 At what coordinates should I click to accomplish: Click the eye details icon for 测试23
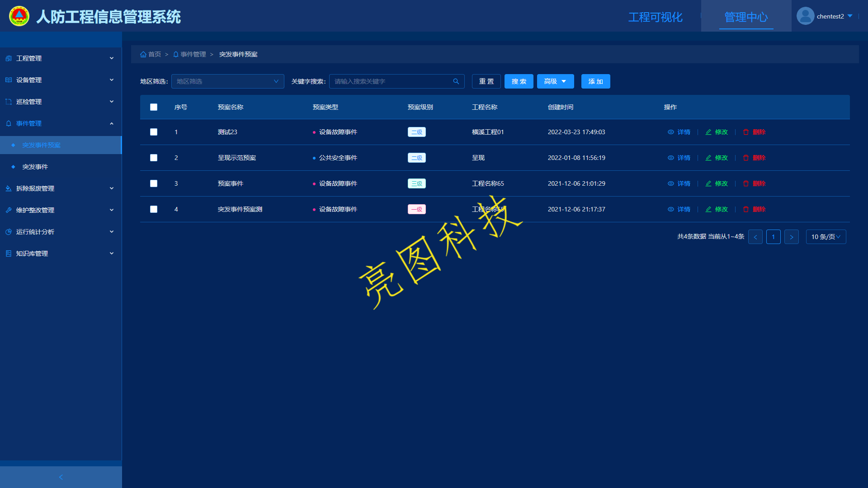671,132
